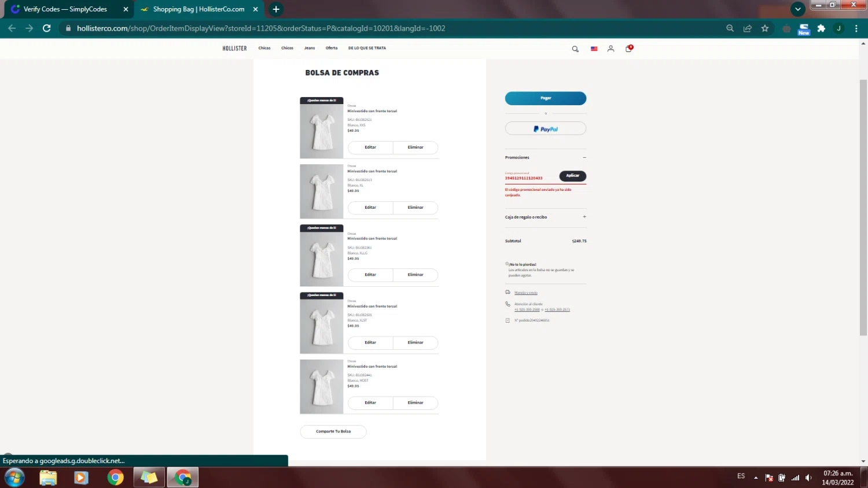Click Eliminar for the Blanco, XL dress

(x=415, y=208)
